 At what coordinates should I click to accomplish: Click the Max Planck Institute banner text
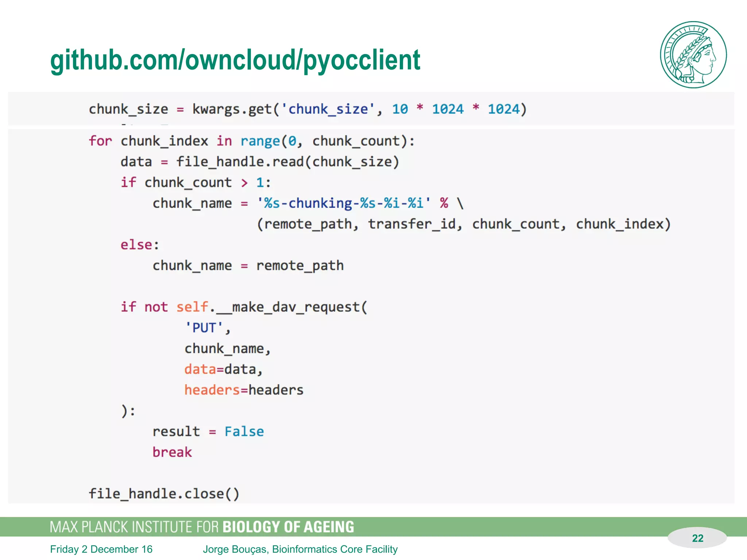pyautogui.click(x=202, y=527)
